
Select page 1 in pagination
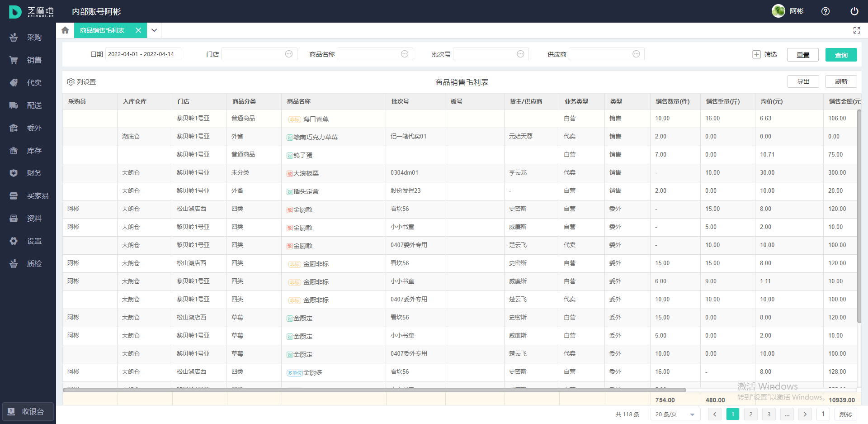click(733, 414)
